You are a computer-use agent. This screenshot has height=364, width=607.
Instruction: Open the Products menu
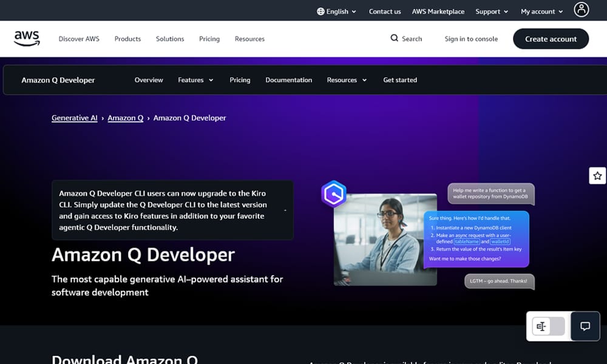pos(127,38)
